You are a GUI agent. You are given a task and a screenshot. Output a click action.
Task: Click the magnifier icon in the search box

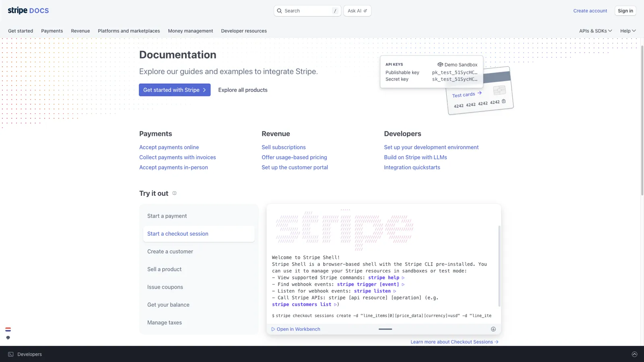click(x=279, y=11)
